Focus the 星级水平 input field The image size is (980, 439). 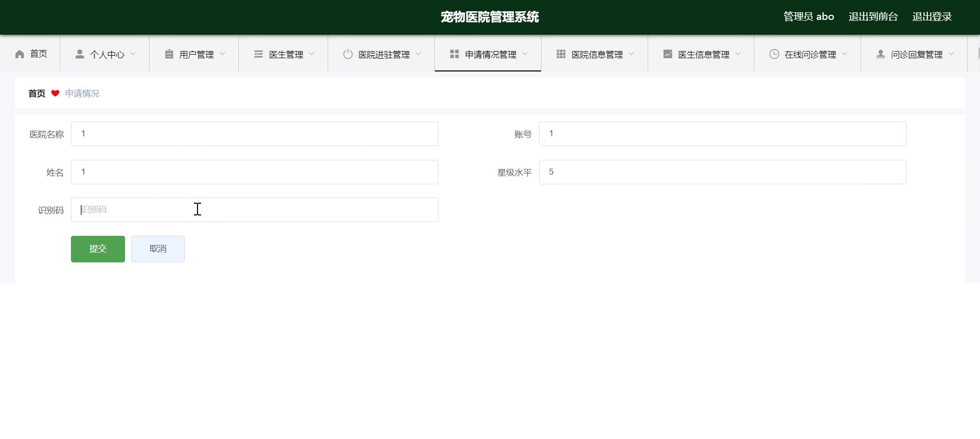point(723,172)
